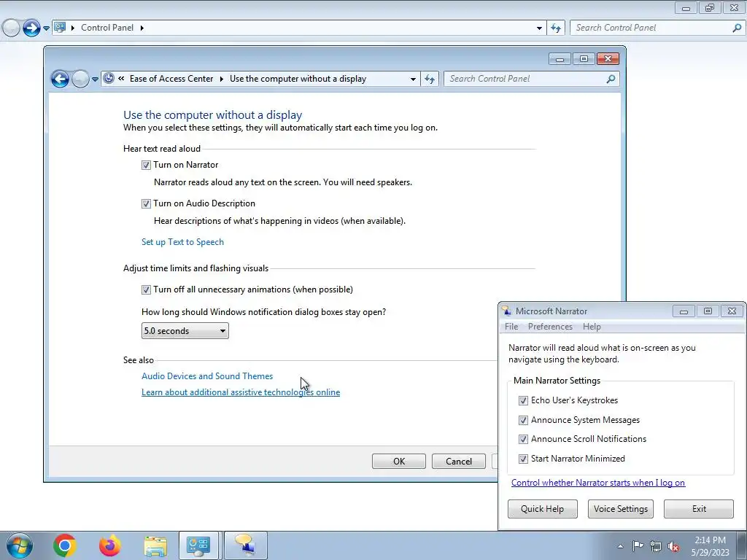Expand the arrow after Ease of Access Center breadcrumb

coord(222,79)
